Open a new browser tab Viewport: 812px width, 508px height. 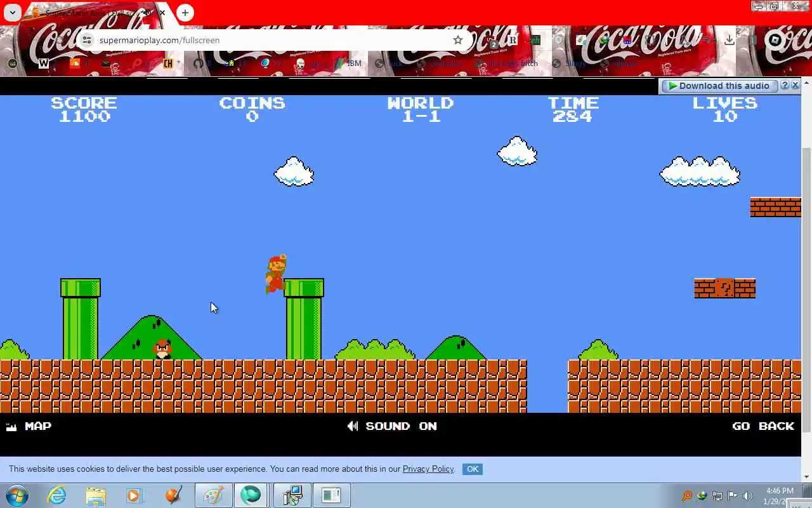point(185,13)
